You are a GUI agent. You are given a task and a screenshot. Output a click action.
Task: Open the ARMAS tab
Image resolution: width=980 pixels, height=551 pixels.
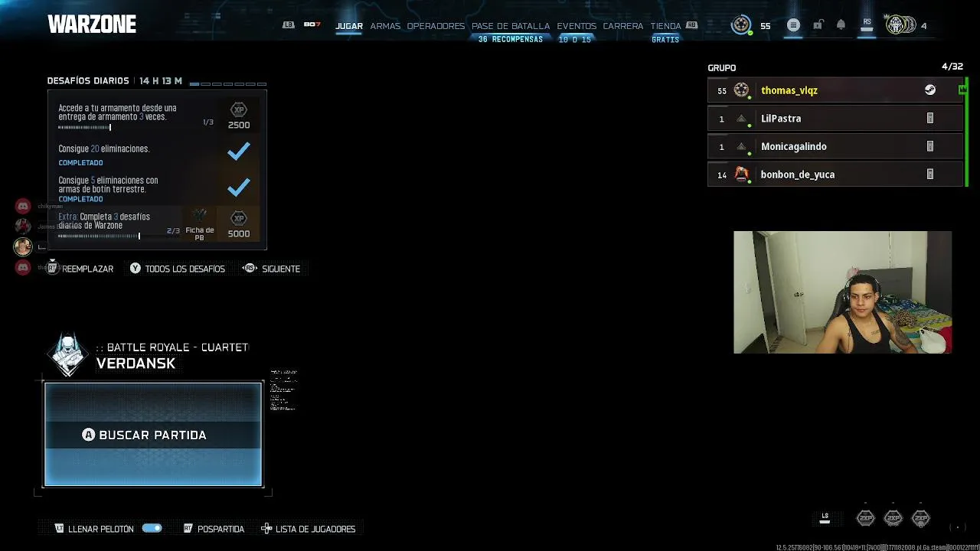tap(385, 26)
